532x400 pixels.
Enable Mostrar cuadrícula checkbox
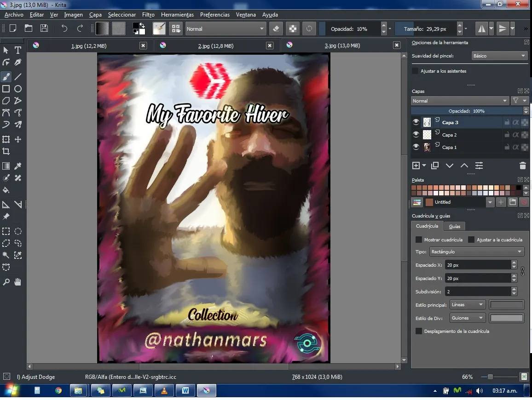click(419, 240)
